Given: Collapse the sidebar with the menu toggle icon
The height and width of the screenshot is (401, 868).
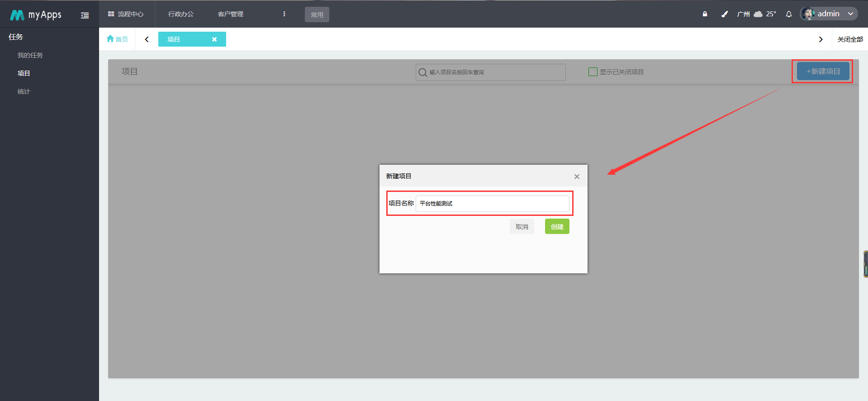Looking at the screenshot, I should coord(85,15).
